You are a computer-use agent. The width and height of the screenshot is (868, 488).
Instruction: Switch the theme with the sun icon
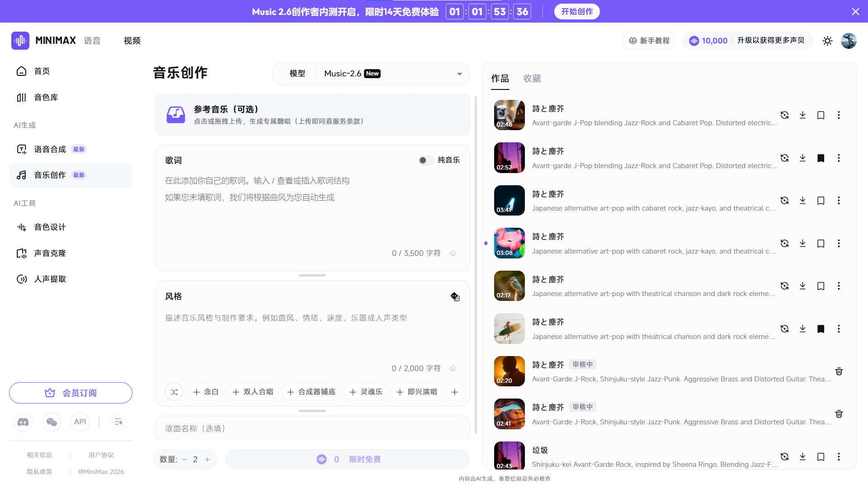point(827,41)
